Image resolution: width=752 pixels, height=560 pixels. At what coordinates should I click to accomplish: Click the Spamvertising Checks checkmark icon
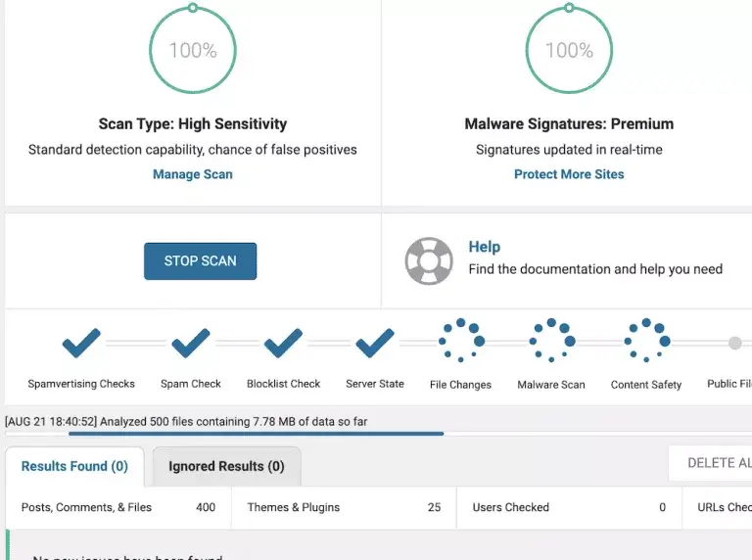81,343
